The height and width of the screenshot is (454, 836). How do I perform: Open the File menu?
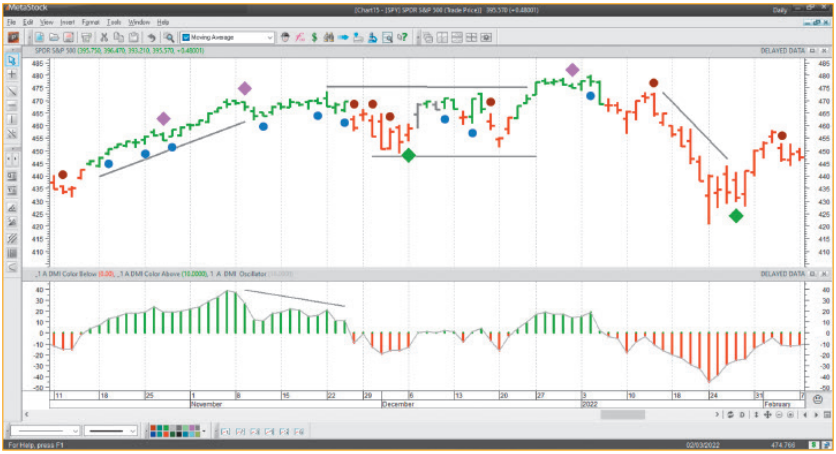11,22
